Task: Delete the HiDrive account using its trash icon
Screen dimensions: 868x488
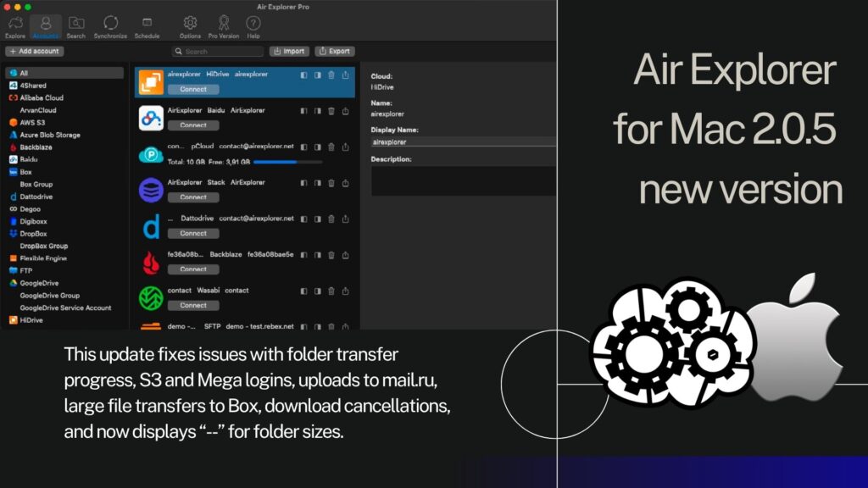Action: 331,75
